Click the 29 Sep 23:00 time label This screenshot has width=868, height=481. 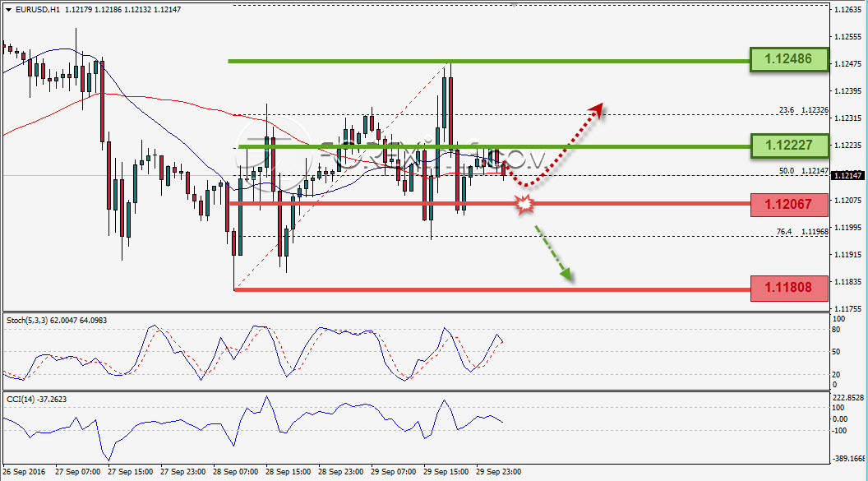tap(498, 472)
